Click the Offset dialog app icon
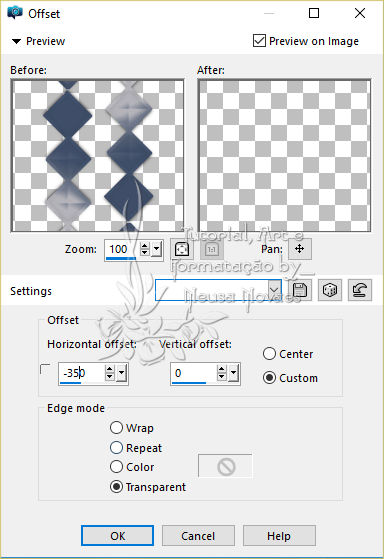Image resolution: width=384 pixels, height=559 pixels. tap(15, 13)
